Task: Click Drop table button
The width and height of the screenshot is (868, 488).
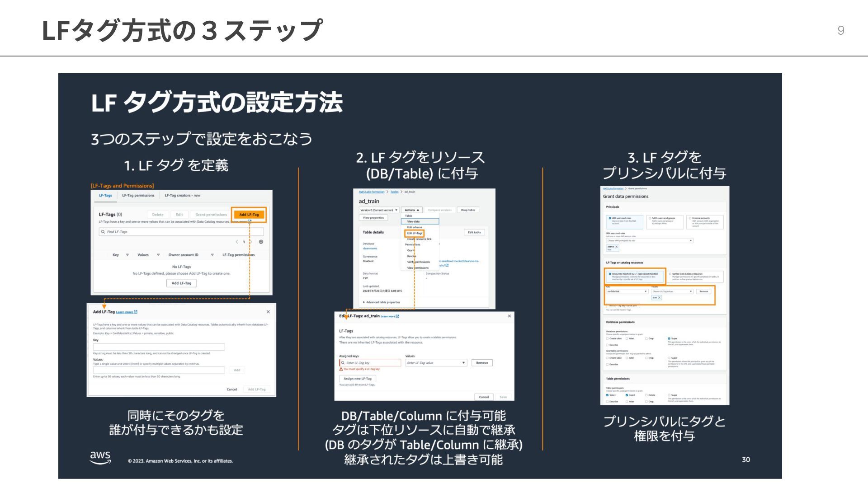Action: click(x=468, y=210)
